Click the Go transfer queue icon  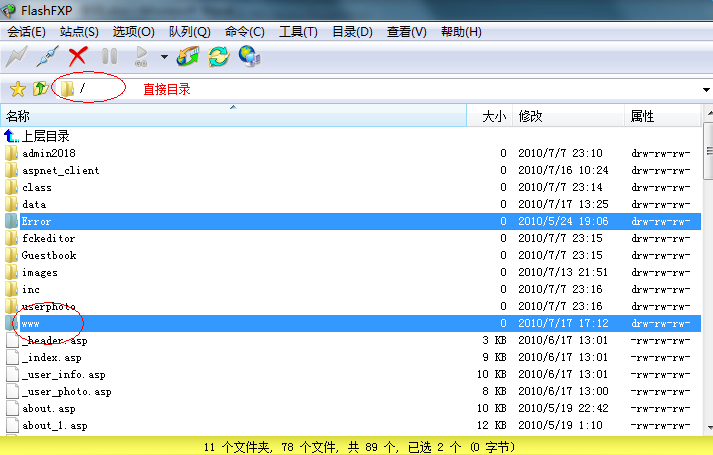pyautogui.click(x=142, y=57)
